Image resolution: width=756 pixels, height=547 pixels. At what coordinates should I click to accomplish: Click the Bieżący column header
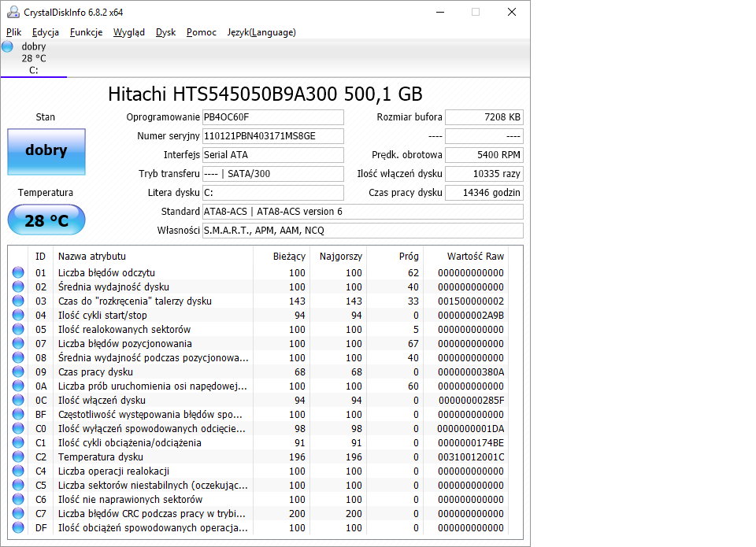click(281, 257)
